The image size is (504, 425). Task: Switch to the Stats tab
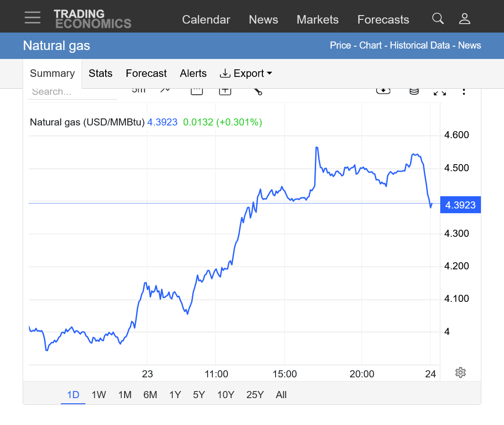point(101,74)
